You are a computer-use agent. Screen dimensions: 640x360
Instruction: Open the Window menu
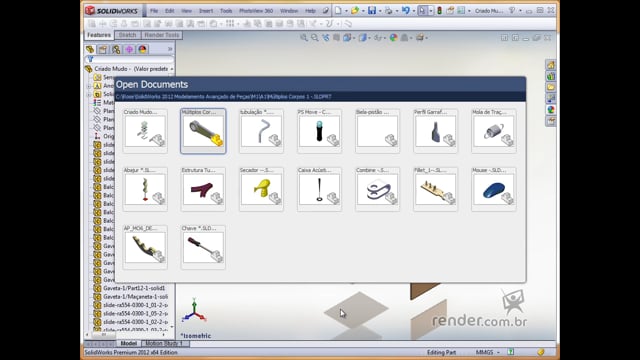click(289, 11)
